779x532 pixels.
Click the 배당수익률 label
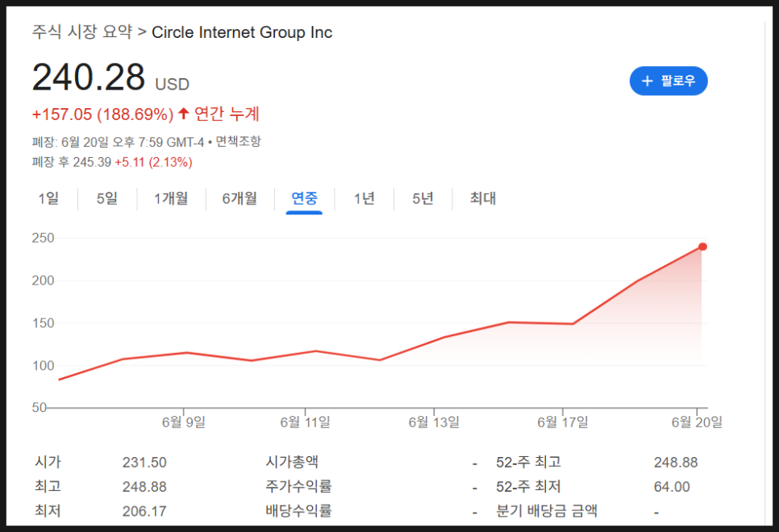click(298, 511)
